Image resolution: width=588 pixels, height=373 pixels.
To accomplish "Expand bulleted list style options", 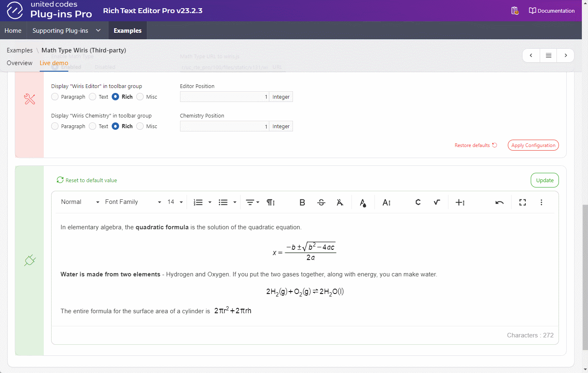I will pos(235,202).
